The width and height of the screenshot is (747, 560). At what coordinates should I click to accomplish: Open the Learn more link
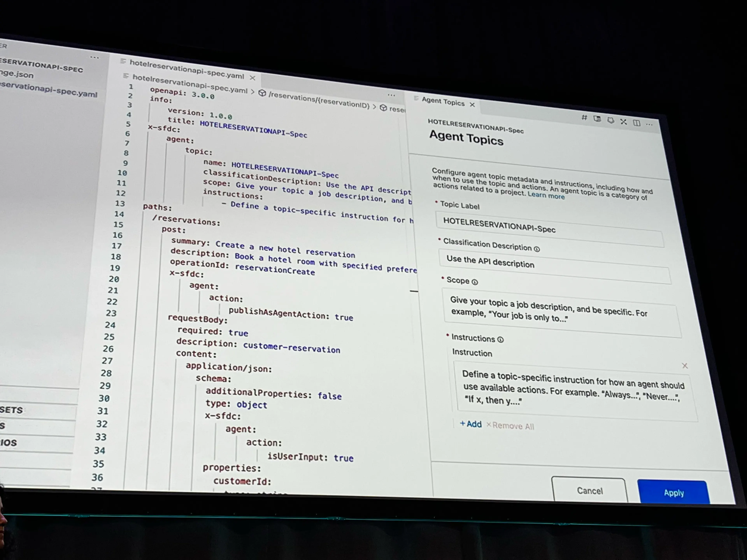[546, 196]
